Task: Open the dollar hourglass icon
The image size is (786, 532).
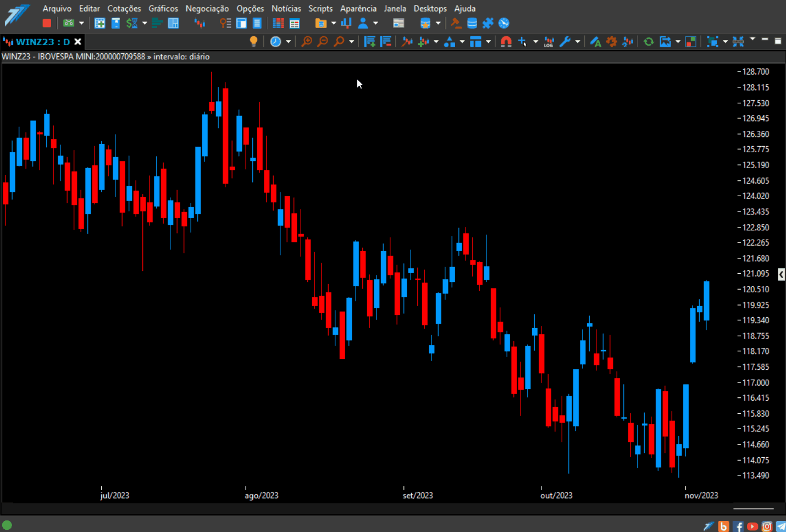Action: (x=132, y=23)
